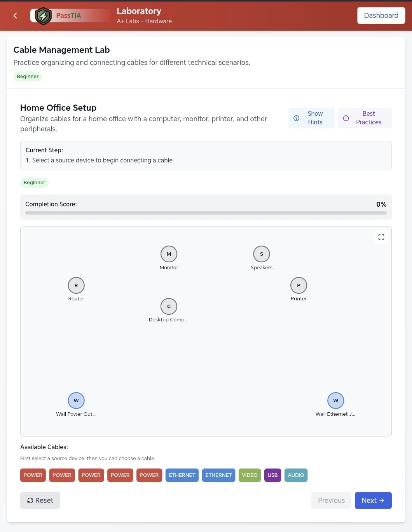Click the 0% score value
This screenshot has width=412, height=532.
[x=381, y=204]
